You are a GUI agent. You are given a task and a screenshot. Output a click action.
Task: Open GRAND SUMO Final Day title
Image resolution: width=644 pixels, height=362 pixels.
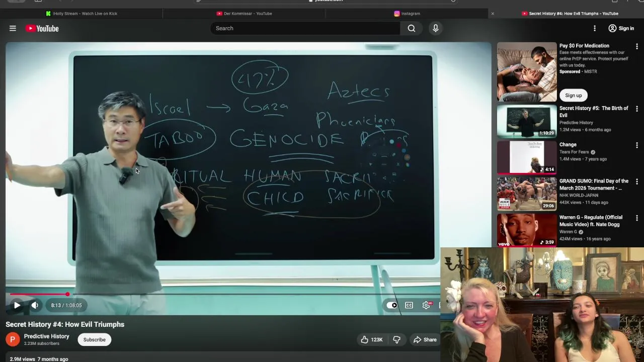(594, 185)
